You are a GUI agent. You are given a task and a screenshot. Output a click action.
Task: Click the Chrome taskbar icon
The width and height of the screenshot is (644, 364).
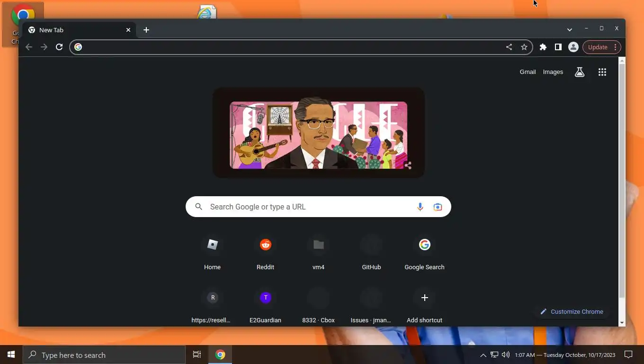(220, 355)
